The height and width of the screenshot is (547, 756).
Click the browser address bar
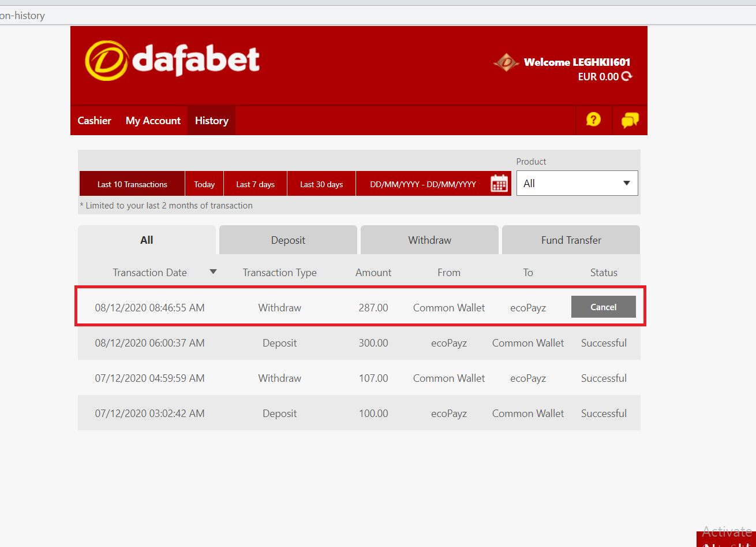tap(378, 16)
